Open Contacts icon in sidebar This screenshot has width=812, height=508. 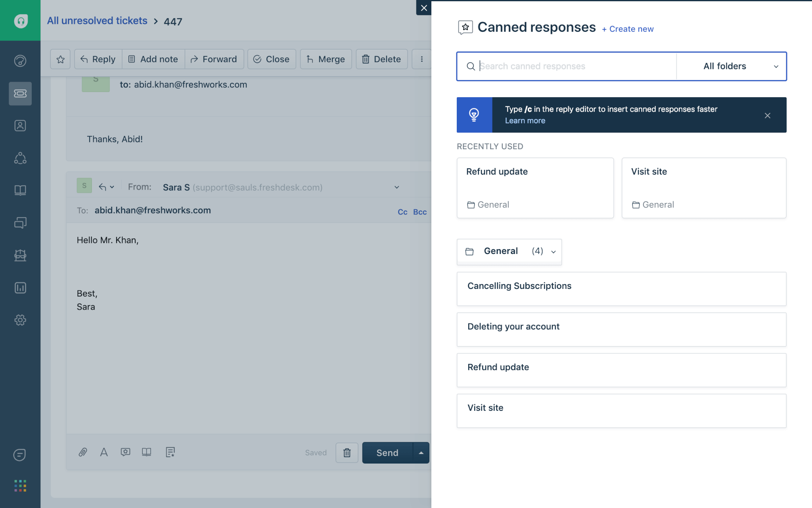[x=20, y=126]
